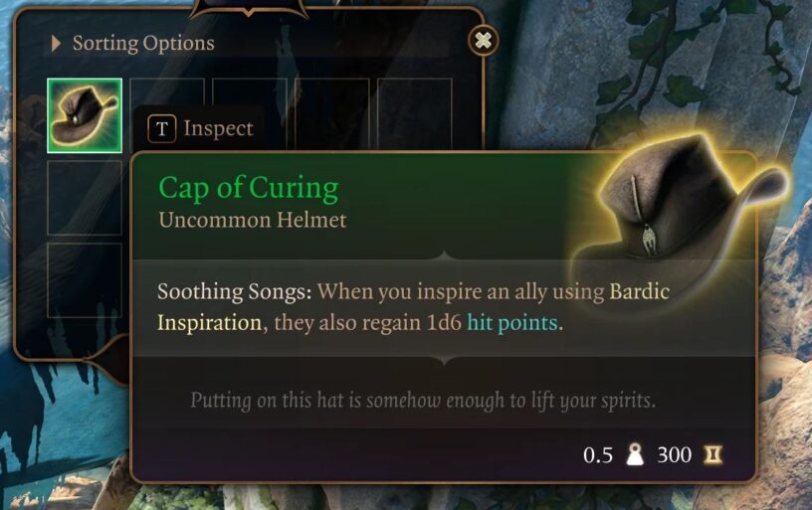
Task: Select the third empty slot in top row
Action: point(250,114)
